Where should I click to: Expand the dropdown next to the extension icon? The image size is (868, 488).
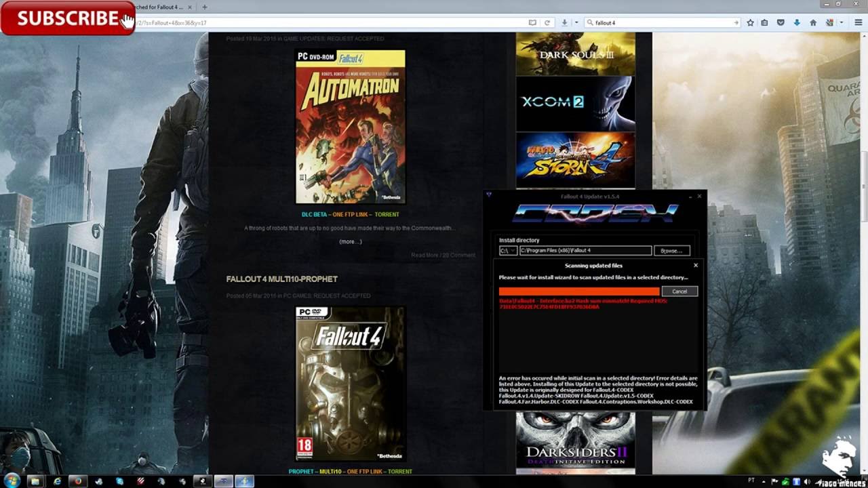841,22
